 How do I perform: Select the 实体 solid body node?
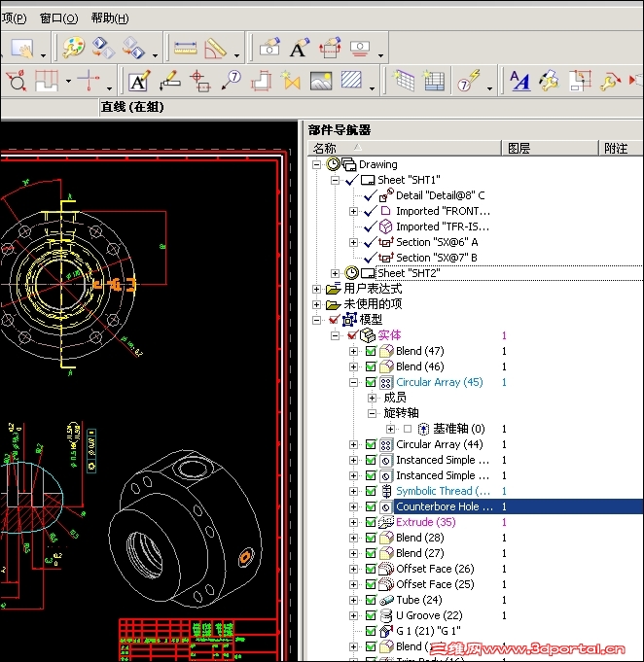pyautogui.click(x=389, y=335)
